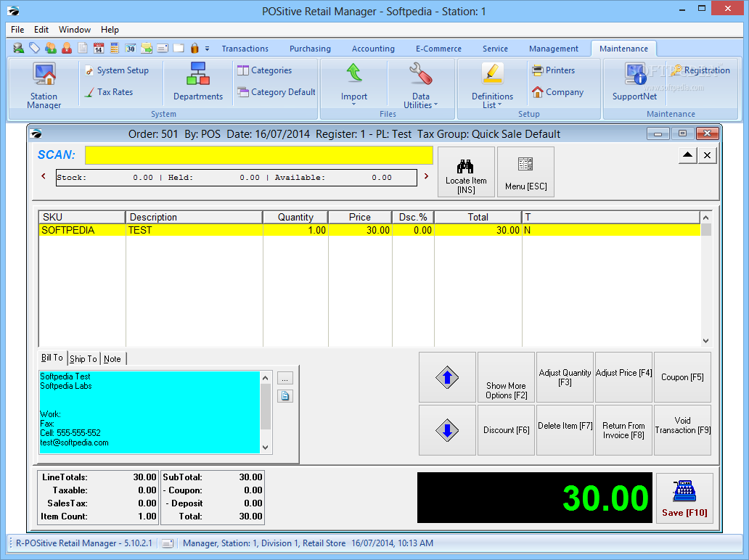Click Adjust Quantity [F3]
This screenshot has height=560, width=749.
tap(565, 377)
